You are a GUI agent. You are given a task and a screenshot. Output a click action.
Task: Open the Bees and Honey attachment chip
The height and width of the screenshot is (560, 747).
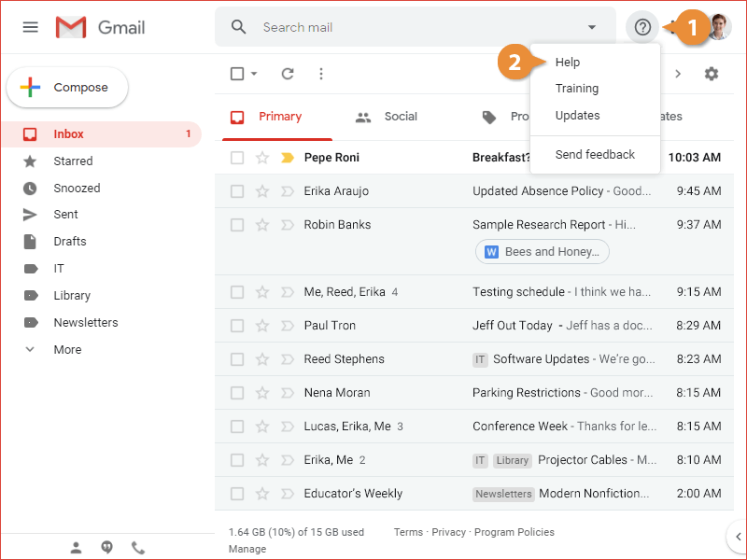point(543,251)
